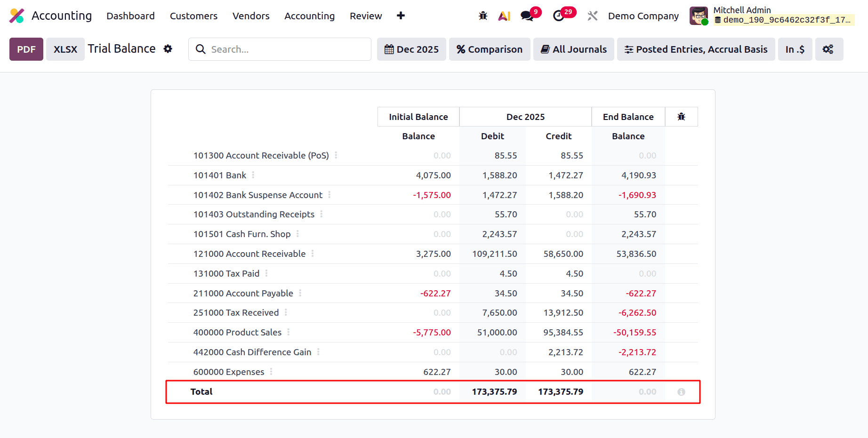Open the Demo Company switcher
This screenshot has height=438, width=868.
tap(643, 16)
